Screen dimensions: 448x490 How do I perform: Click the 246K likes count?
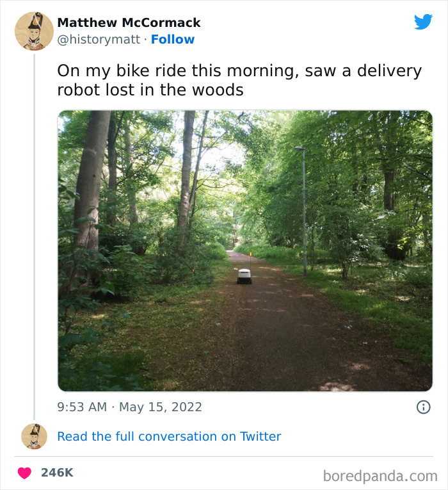[57, 473]
